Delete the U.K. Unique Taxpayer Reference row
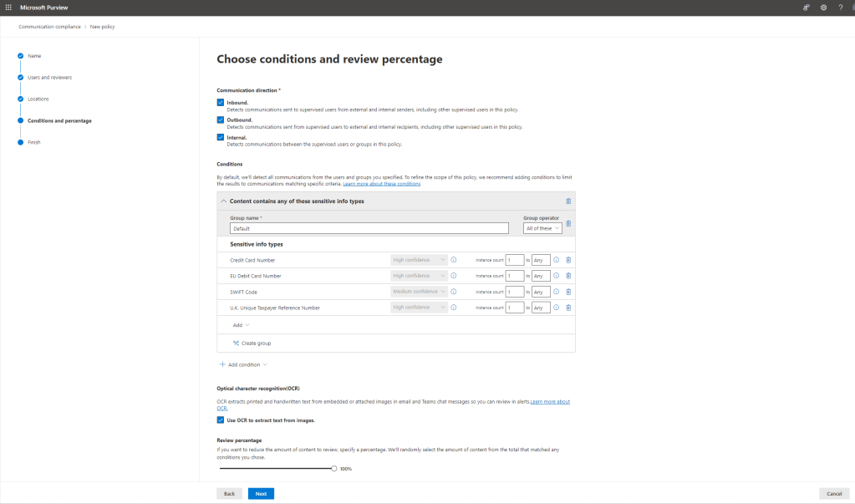Viewport: 855px width, 504px height. (x=568, y=308)
